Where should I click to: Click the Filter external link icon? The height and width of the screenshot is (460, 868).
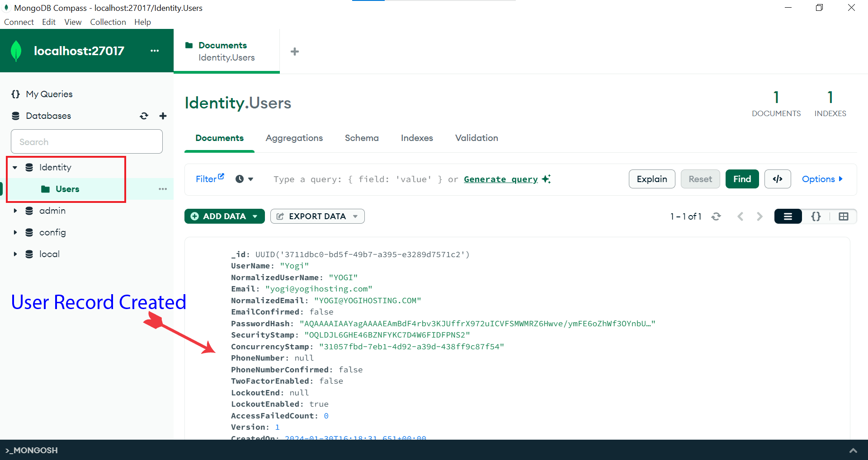tap(221, 176)
